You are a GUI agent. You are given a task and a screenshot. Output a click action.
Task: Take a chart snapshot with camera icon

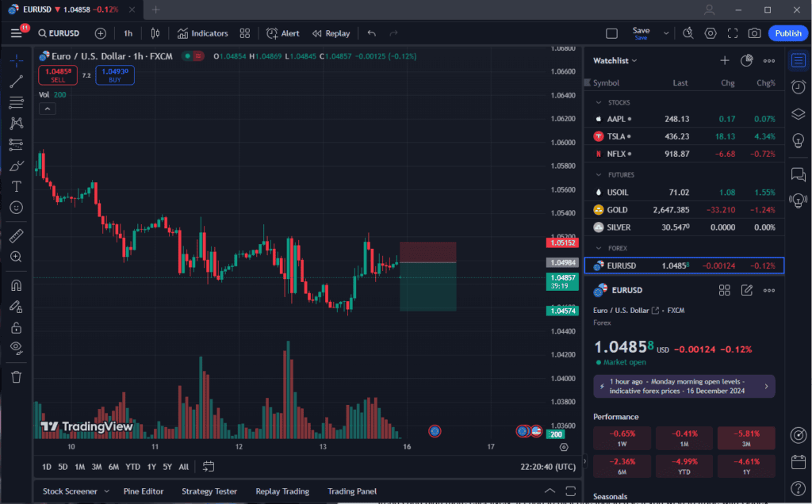coord(754,33)
